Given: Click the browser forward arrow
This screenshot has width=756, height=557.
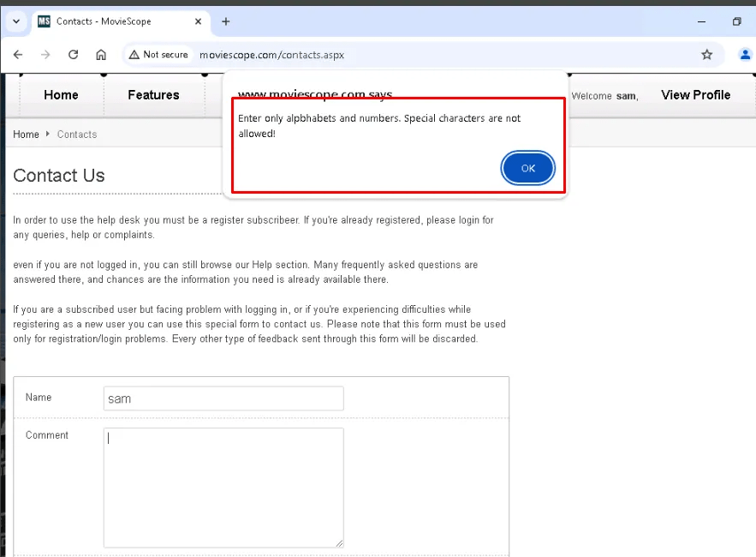Looking at the screenshot, I should pos(45,54).
